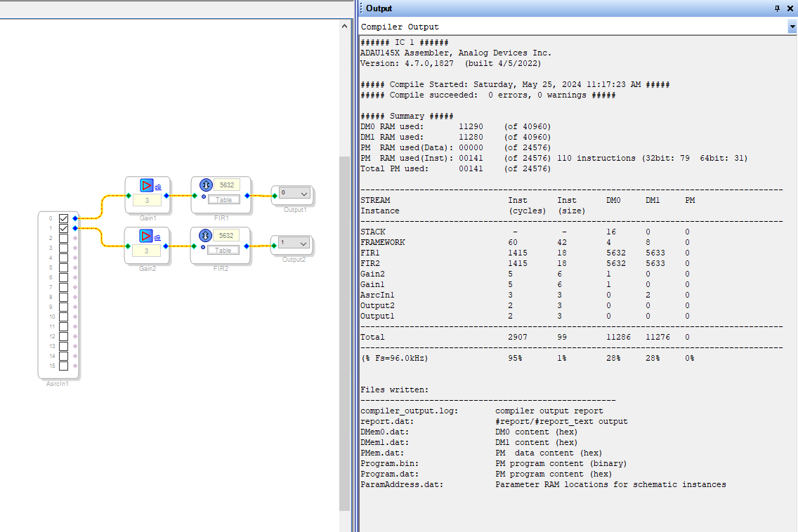This screenshot has width=798, height=532.
Task: Click Gain1 block input pin
Action: pos(129,196)
